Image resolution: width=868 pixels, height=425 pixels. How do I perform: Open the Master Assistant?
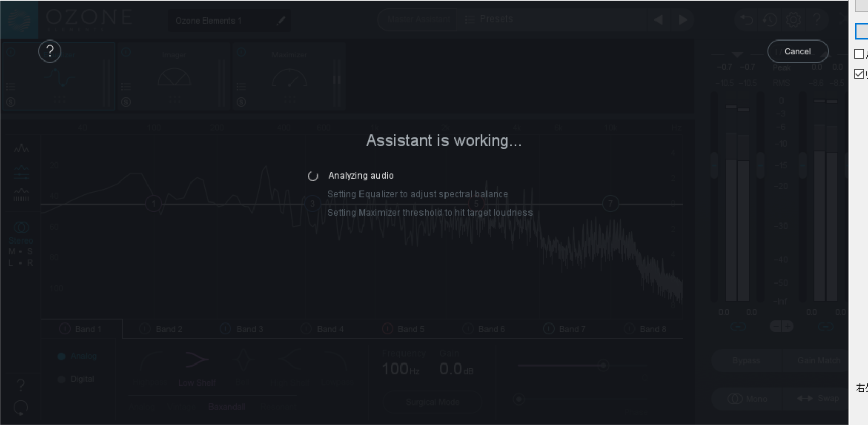(x=418, y=19)
